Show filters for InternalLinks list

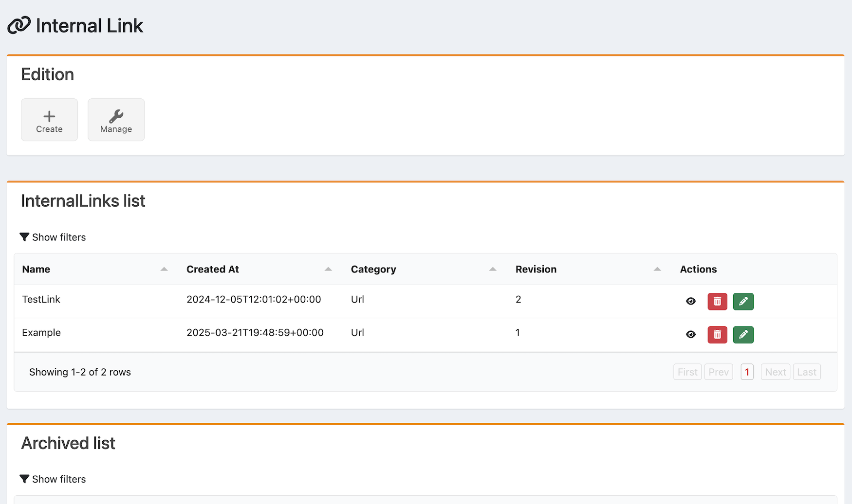[53, 237]
